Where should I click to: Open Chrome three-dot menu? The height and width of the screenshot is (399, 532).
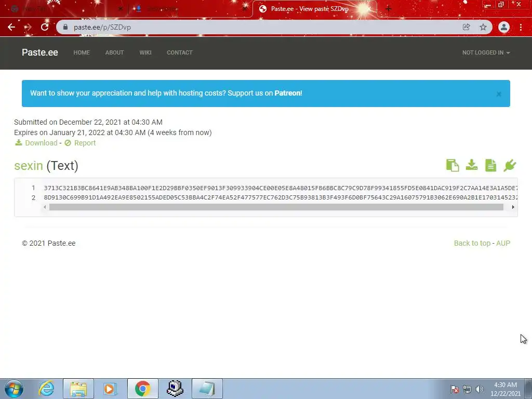click(x=521, y=27)
